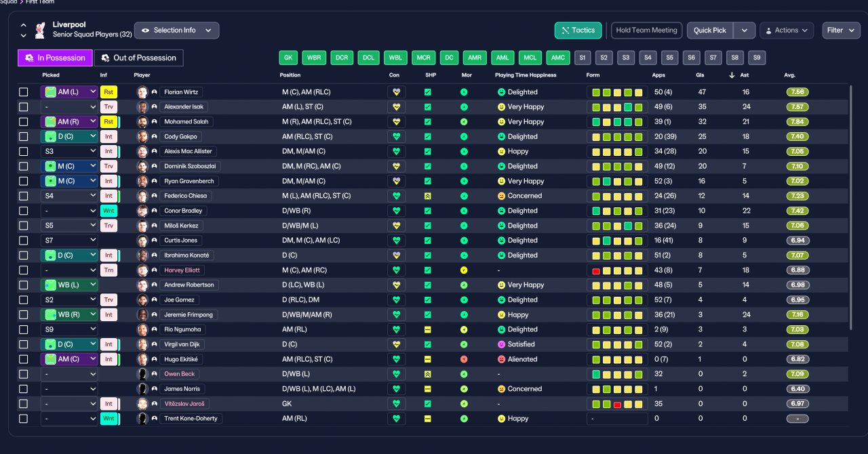Image resolution: width=868 pixels, height=454 pixels.
Task: Click Alexander Isak's player portrait
Action: point(142,107)
